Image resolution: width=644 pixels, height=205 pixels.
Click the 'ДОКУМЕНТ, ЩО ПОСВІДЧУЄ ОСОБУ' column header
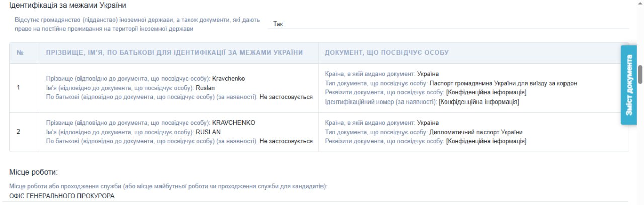386,53
